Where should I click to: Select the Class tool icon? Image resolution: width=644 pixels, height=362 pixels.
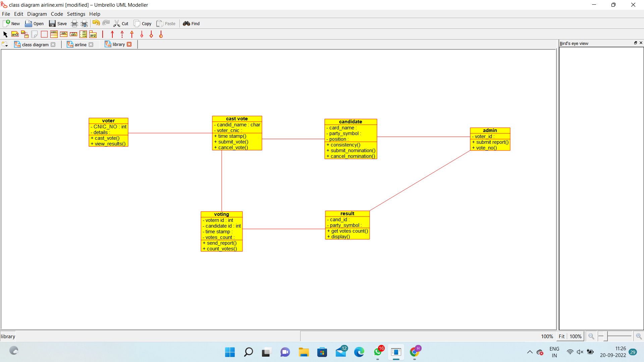[x=54, y=34]
